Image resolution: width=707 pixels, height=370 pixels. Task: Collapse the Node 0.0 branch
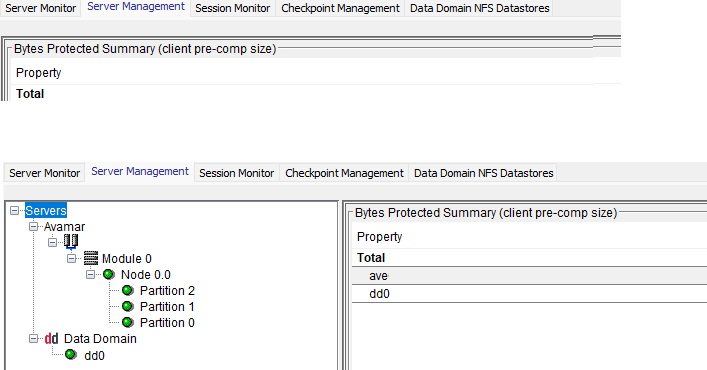[90, 274]
